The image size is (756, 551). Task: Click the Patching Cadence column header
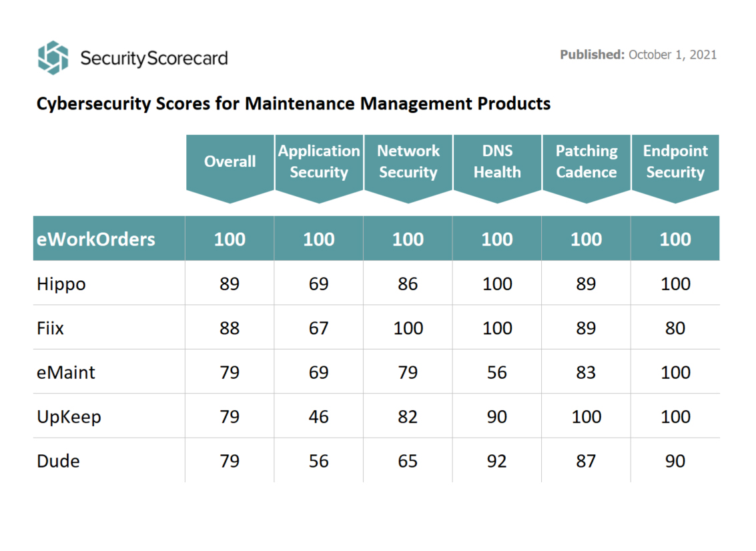(x=587, y=161)
